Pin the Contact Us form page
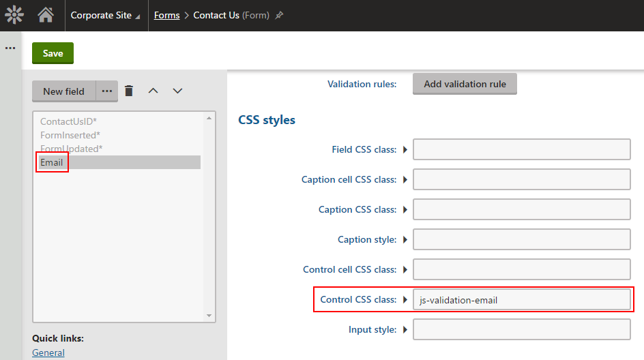This screenshot has height=360, width=644. tap(279, 16)
